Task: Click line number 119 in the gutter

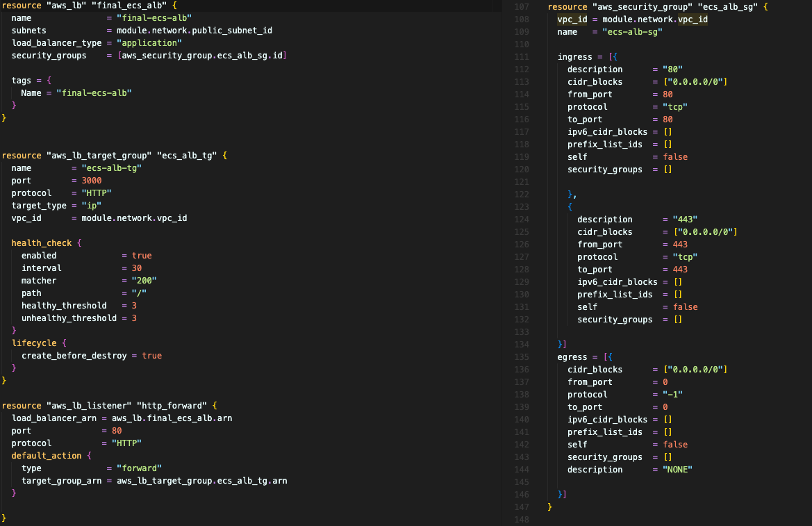Action: coord(522,157)
